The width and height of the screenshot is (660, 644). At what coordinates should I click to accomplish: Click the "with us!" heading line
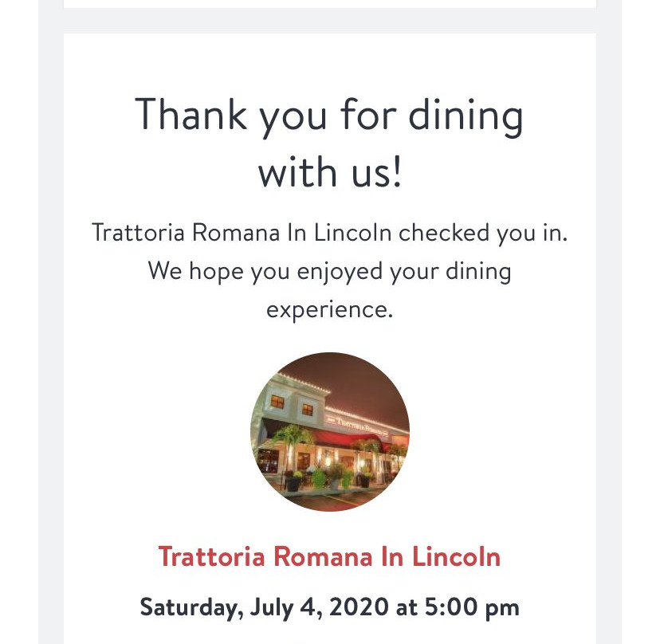329,171
